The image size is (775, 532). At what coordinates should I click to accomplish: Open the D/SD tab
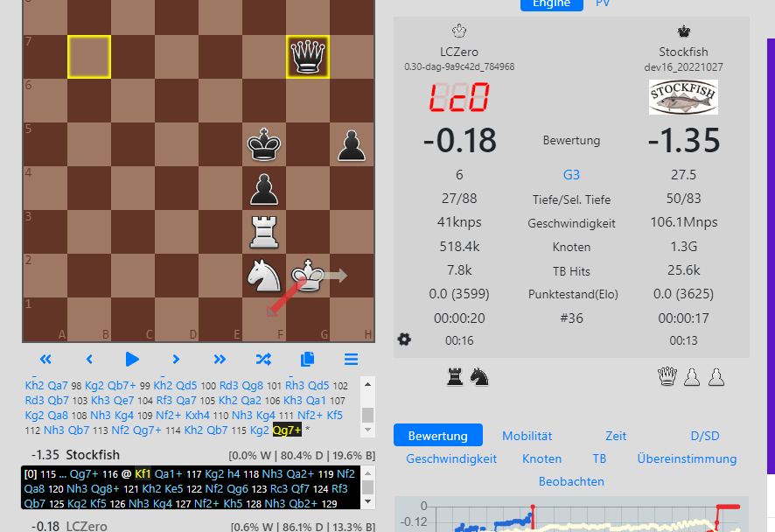705,436
